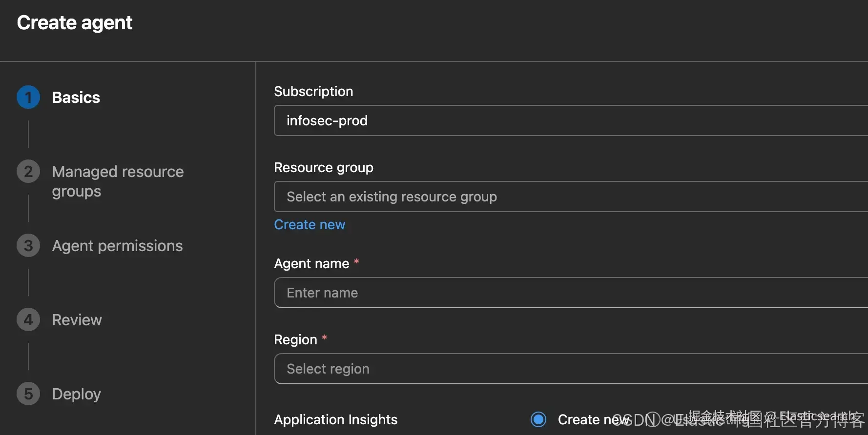
Task: Click the Create new resource group link
Action: tap(310, 224)
